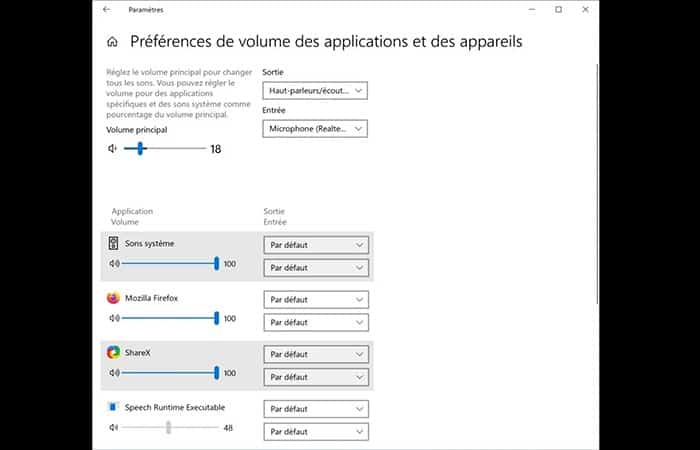Mute Speech Runtime Executable speaker icon
700x450 pixels.
114,427
